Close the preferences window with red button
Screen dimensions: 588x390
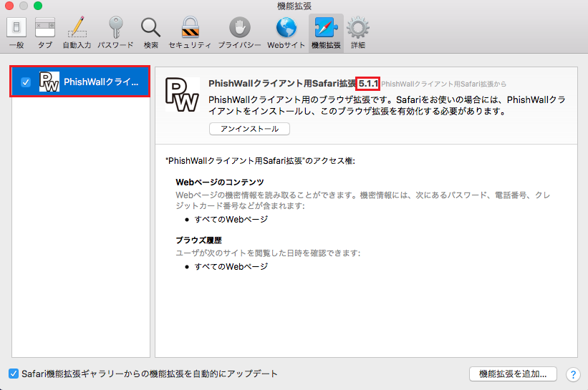coord(9,6)
